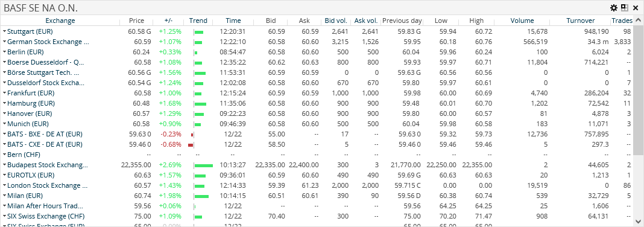The image size is (644, 227).
Task: Sort by the Bid vol. column header
Action: [x=336, y=21]
